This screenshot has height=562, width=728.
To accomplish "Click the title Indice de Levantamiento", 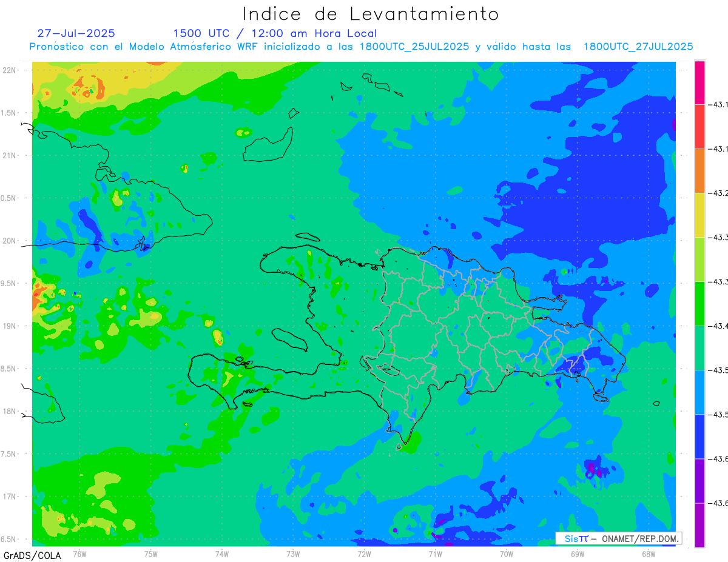I will pyautogui.click(x=370, y=14).
